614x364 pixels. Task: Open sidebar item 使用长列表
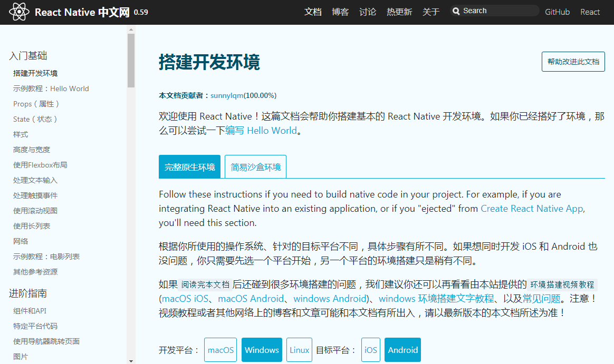pos(31,226)
